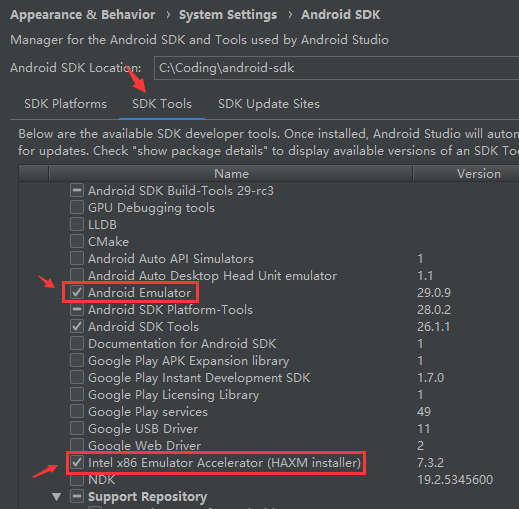The image size is (519, 509).
Task: Open the SDK Update Sites tab
Action: pos(269,104)
